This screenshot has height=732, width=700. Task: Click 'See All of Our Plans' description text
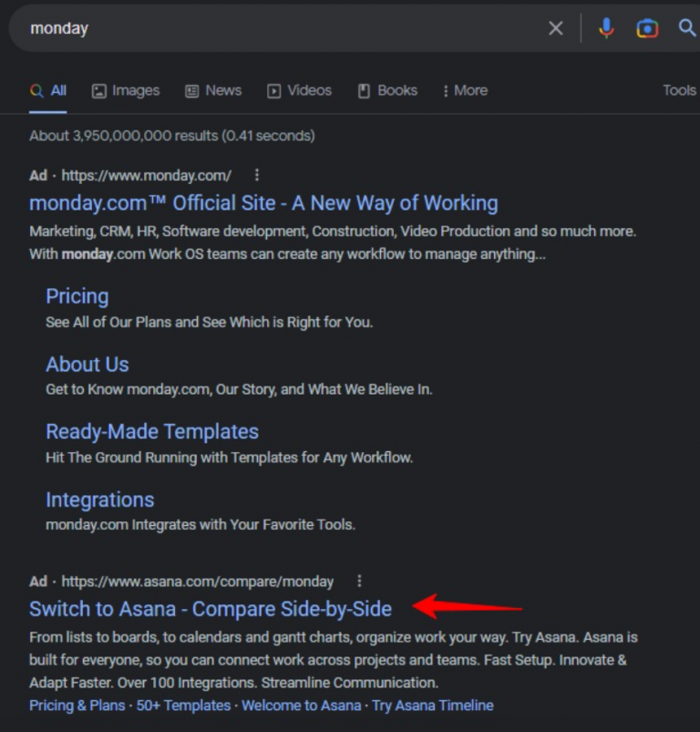(x=210, y=322)
